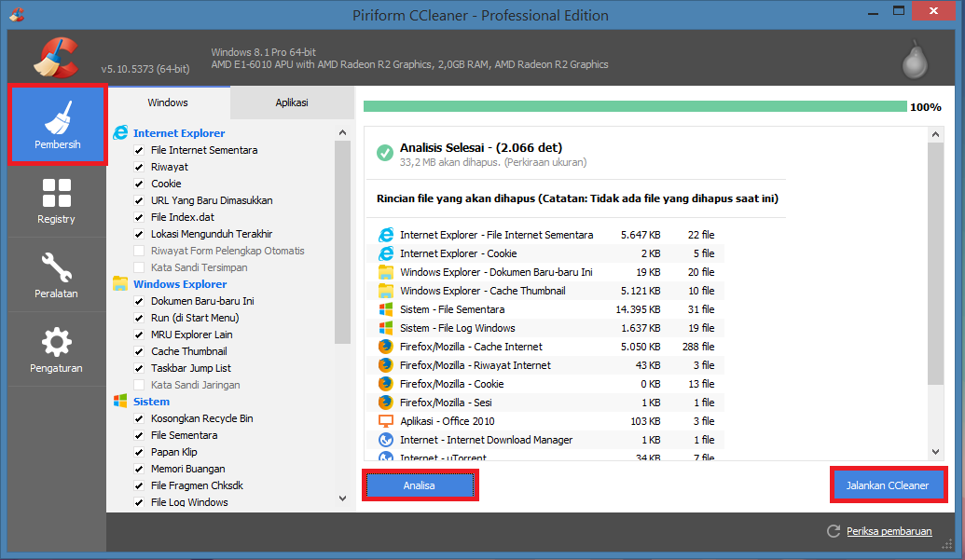Image resolution: width=965 pixels, height=560 pixels.
Task: Click the cleaner list scrollbar thumb
Action: (343, 242)
